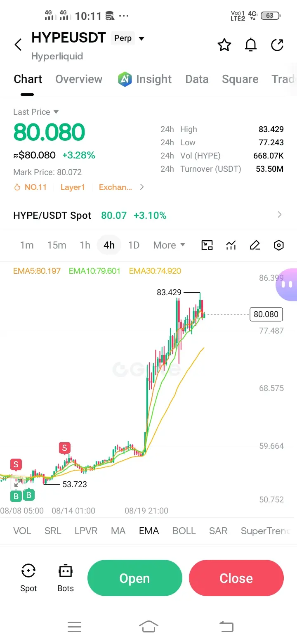This screenshot has width=297, height=644.
Task: Select the drawing pencil tool
Action: click(x=255, y=245)
